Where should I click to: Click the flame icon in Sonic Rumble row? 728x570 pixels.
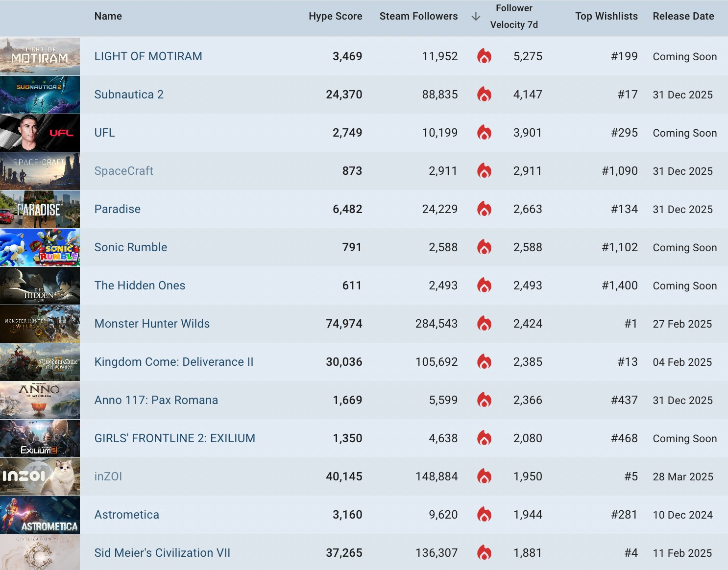484,247
